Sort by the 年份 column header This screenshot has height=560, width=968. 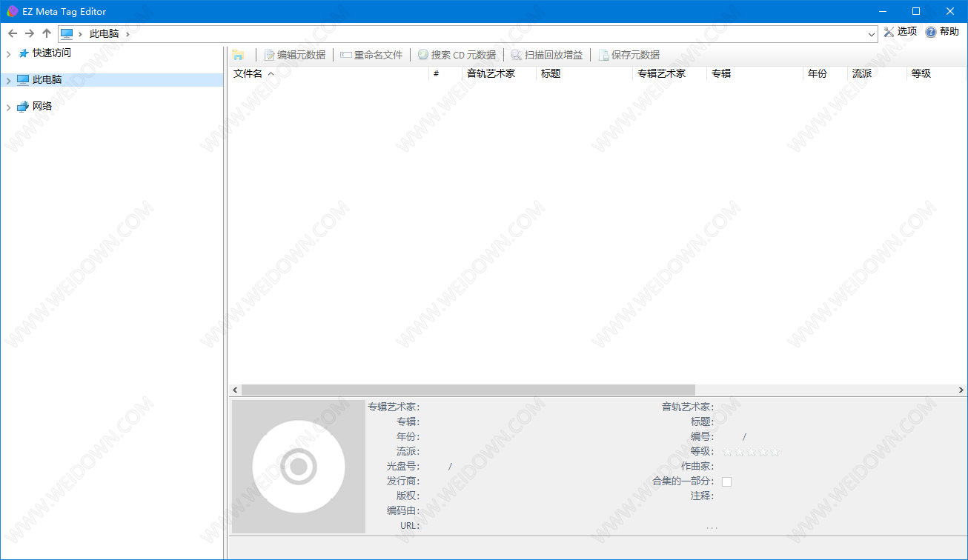pyautogui.click(x=825, y=74)
